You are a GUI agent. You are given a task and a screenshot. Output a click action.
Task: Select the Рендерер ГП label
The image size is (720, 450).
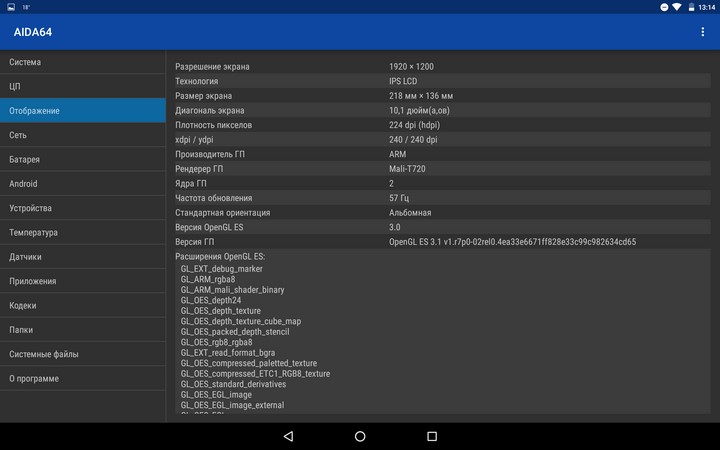point(199,169)
